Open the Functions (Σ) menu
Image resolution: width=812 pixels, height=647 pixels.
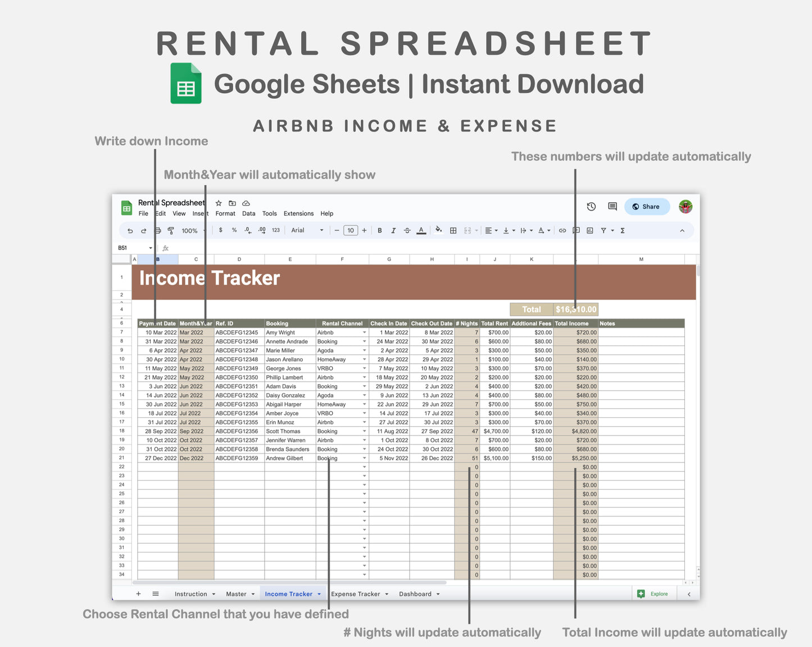(x=622, y=230)
